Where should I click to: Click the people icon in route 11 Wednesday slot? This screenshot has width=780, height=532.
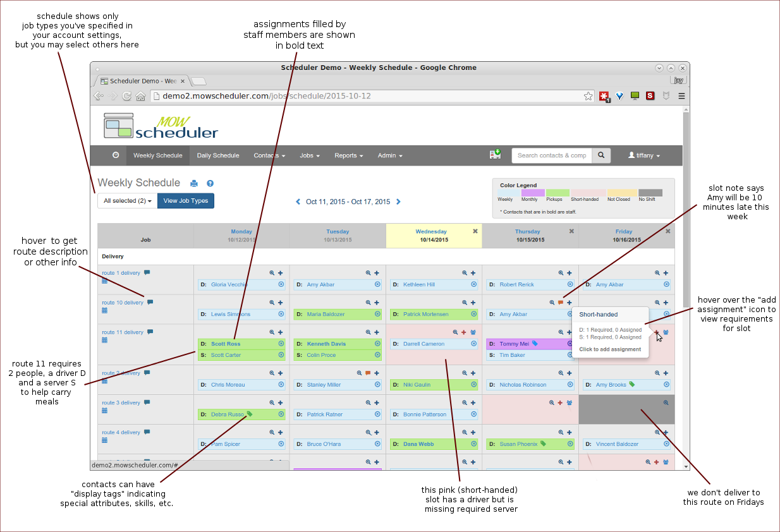coord(473,332)
